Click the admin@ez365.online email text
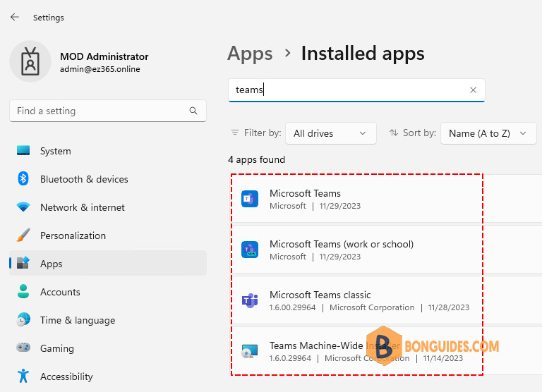The height and width of the screenshot is (392, 542). tap(100, 69)
